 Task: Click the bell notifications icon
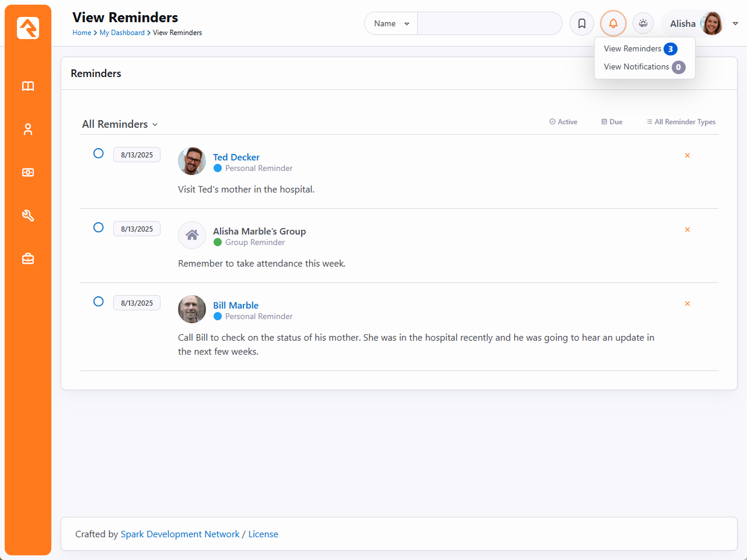(613, 23)
